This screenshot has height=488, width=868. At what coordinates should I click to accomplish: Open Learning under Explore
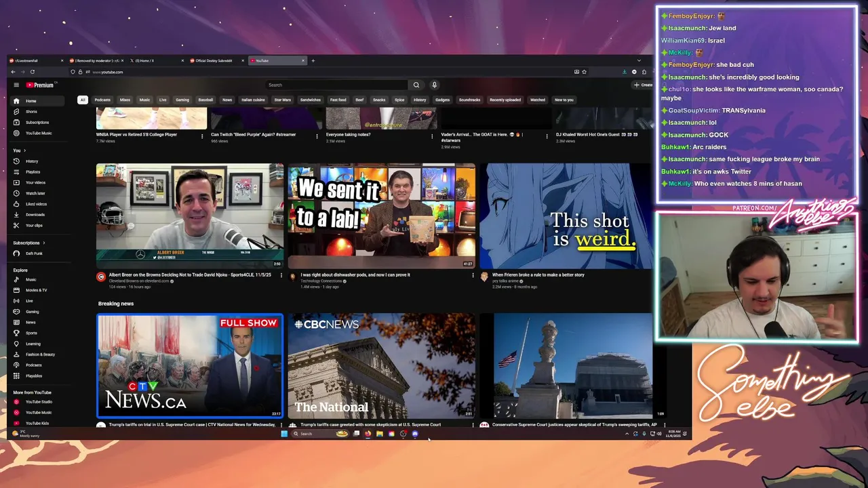(33, 344)
